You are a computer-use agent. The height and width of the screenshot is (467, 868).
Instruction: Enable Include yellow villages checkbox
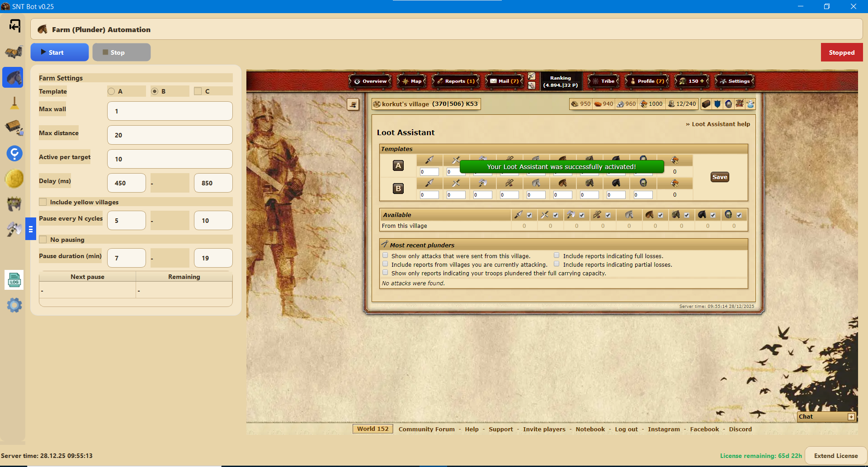coord(43,202)
